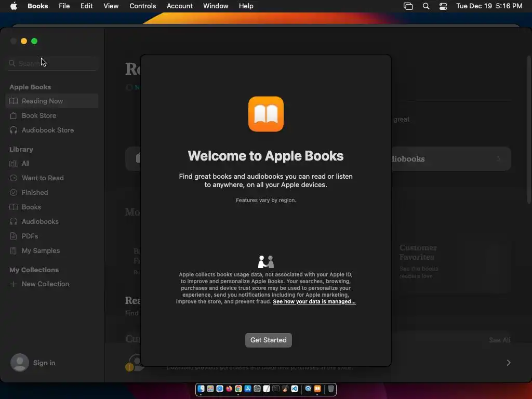Open the Books menu in menu bar
This screenshot has width=532, height=399.
tap(37, 6)
